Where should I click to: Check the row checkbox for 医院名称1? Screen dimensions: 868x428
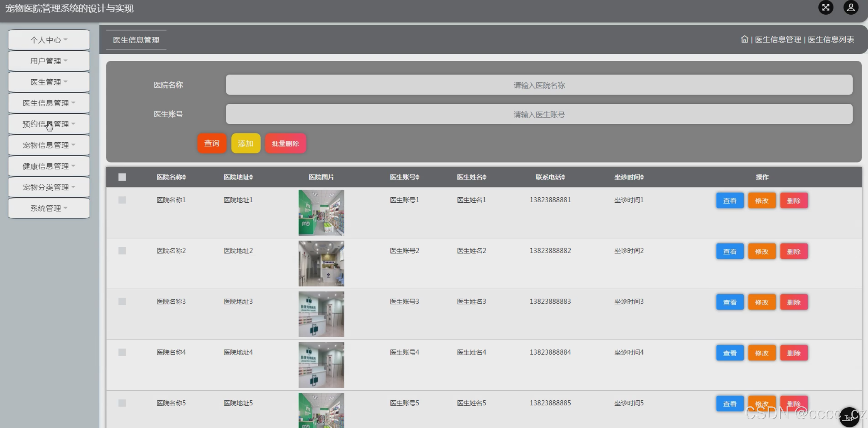pyautogui.click(x=122, y=200)
